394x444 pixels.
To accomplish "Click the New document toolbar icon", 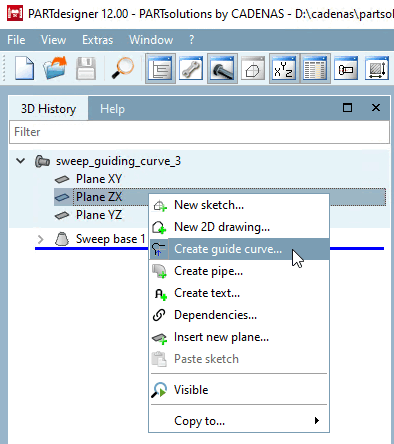I will [24, 68].
